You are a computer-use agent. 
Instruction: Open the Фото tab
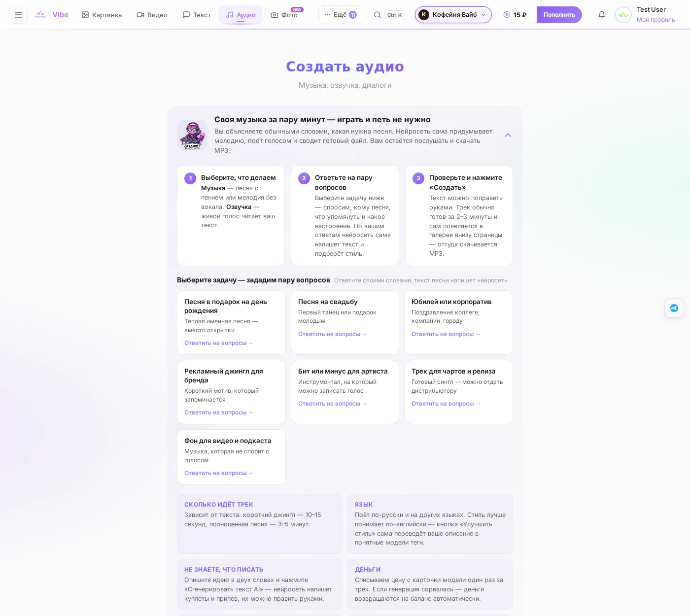tap(285, 15)
